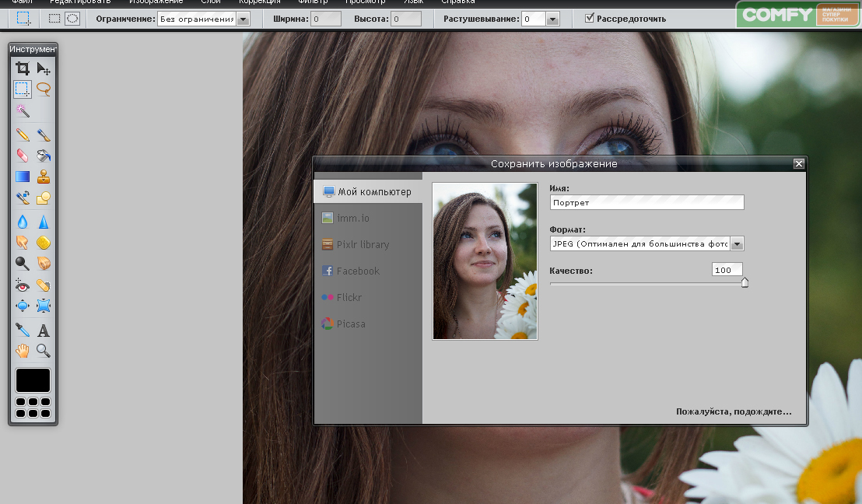The width and height of the screenshot is (862, 504).
Task: Select the Color Picker eyedropper tool
Action: (23, 330)
